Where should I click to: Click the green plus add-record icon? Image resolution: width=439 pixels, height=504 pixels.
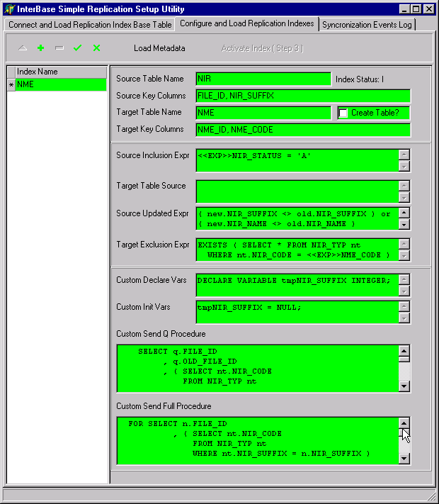point(40,48)
